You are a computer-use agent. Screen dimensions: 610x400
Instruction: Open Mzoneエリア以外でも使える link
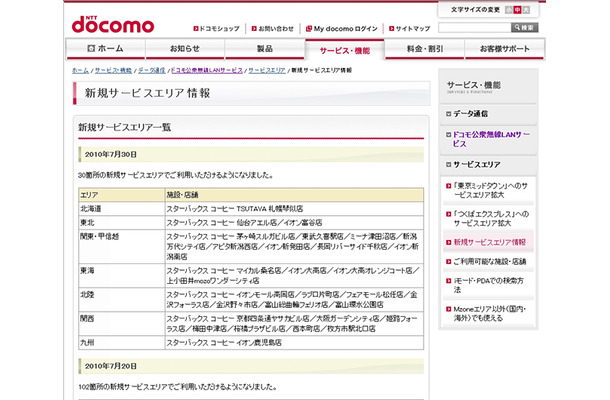click(x=489, y=314)
